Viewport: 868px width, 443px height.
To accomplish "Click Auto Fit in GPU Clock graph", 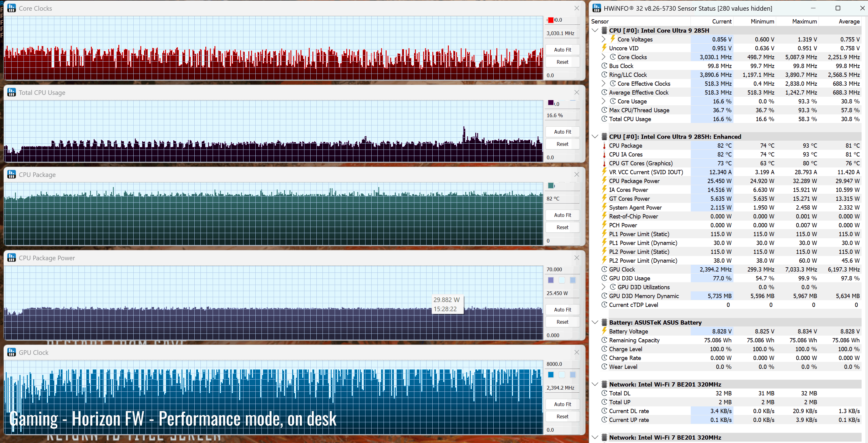I will click(562, 404).
